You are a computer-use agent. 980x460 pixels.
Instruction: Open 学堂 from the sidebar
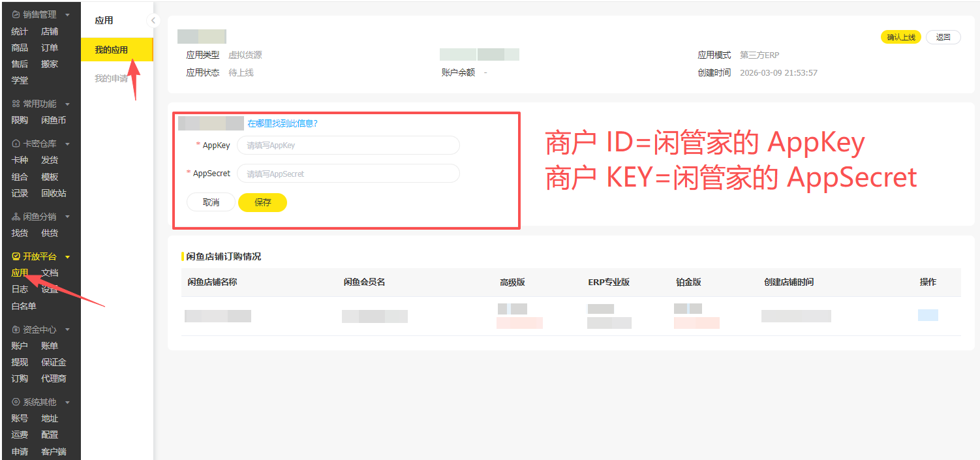[20, 80]
